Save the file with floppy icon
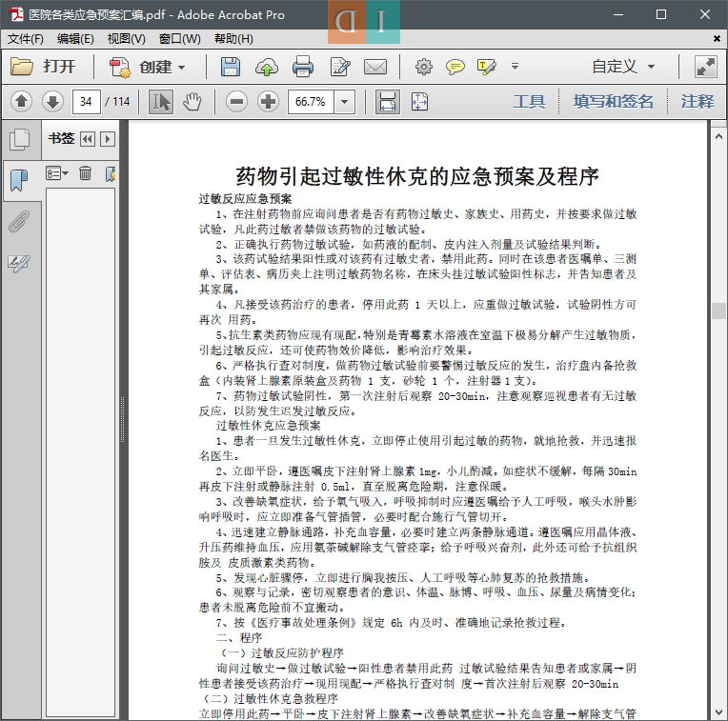The image size is (728, 721). pyautogui.click(x=231, y=67)
